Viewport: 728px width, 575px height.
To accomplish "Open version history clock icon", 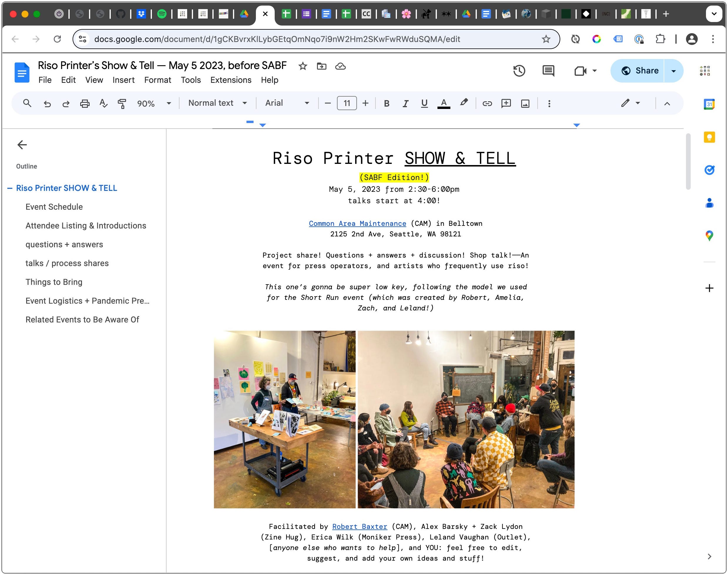I will [519, 71].
